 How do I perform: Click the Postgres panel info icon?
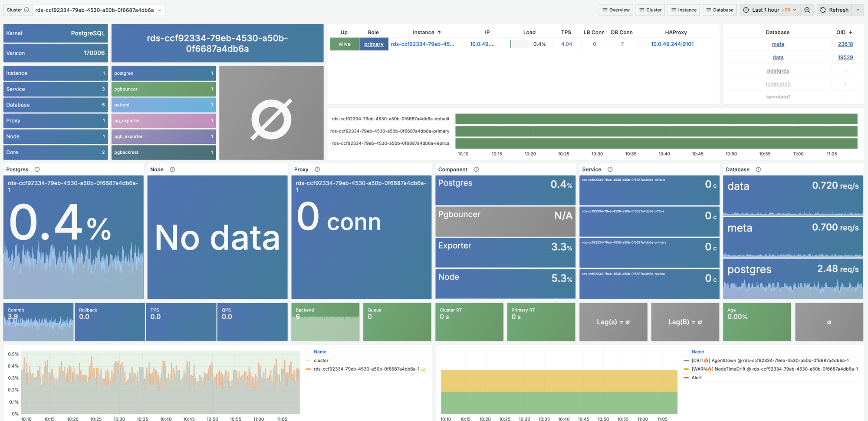point(37,169)
